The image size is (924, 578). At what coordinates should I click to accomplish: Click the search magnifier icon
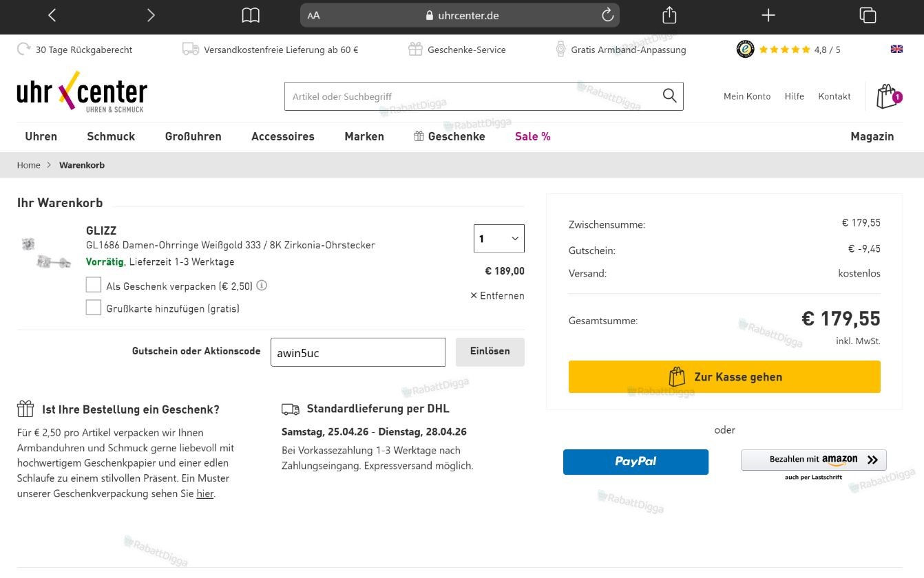coord(669,96)
